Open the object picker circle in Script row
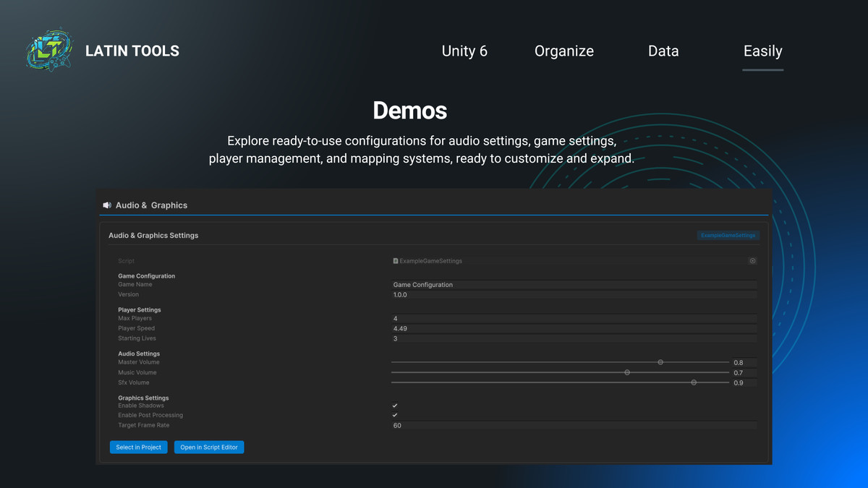 [x=752, y=261]
